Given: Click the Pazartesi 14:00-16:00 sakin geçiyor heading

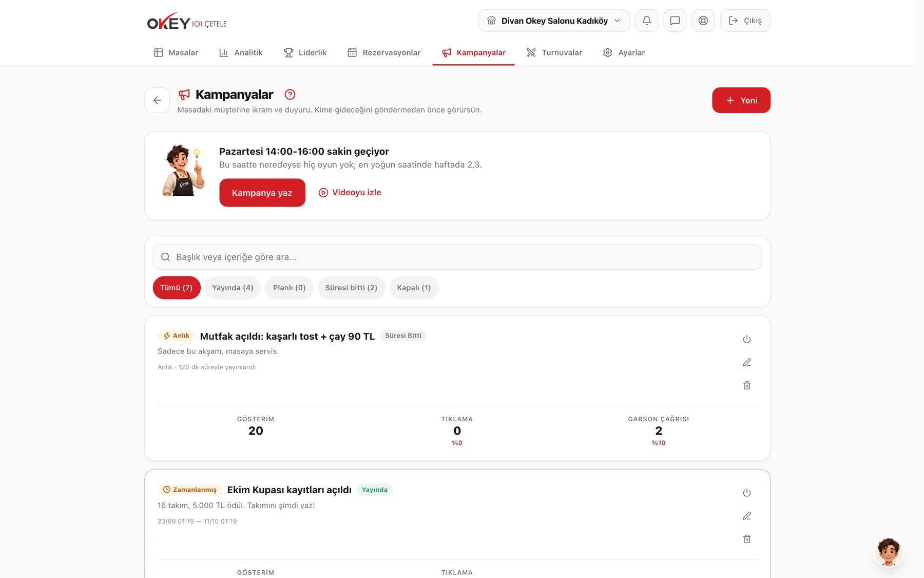Looking at the screenshot, I should (304, 152).
